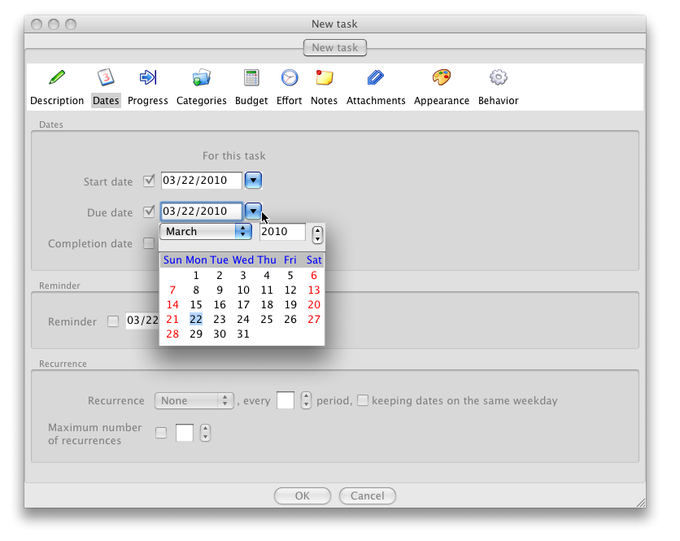Open the Notes sticky note icon
Screen dimensions: 680x541
tap(324, 78)
